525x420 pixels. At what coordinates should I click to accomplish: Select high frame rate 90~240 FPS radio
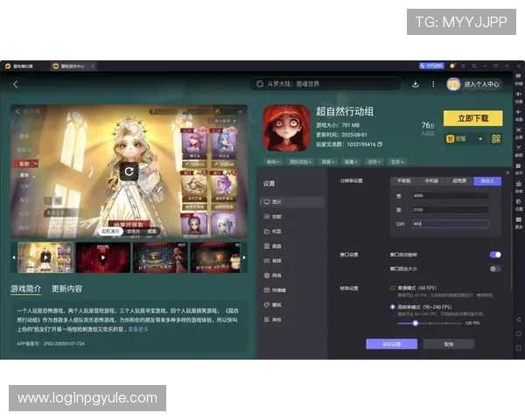392,307
